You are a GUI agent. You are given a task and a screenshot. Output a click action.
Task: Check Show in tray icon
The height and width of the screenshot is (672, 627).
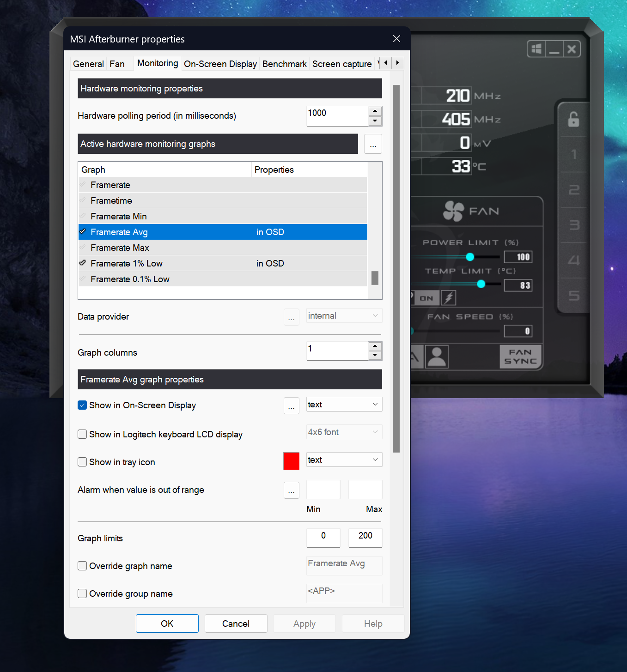click(x=82, y=462)
